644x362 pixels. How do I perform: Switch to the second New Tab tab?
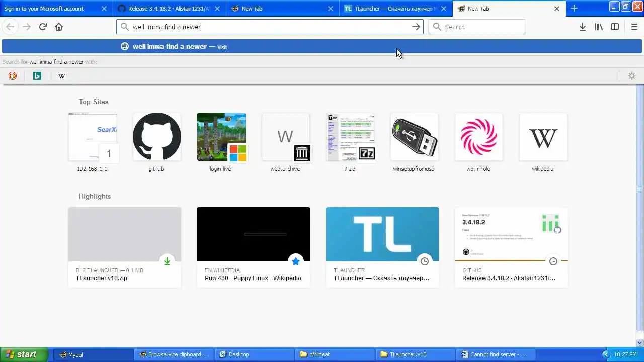[x=283, y=9]
